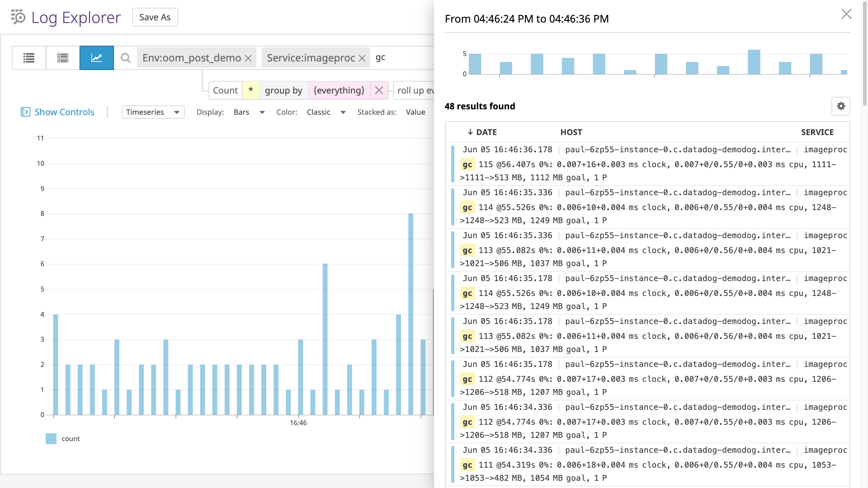Screen dimensions: 868x488
Task: Click the gc search query field
Action: click(398, 57)
